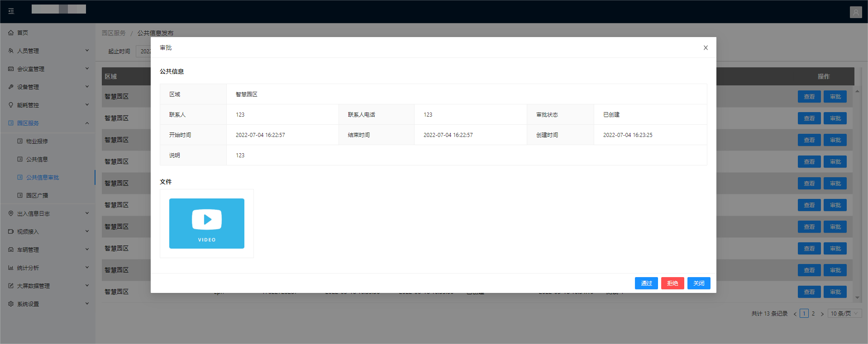This screenshot has width=868, height=344.
Task: Click the 人员管理 people icon
Action: pyautogui.click(x=11, y=51)
